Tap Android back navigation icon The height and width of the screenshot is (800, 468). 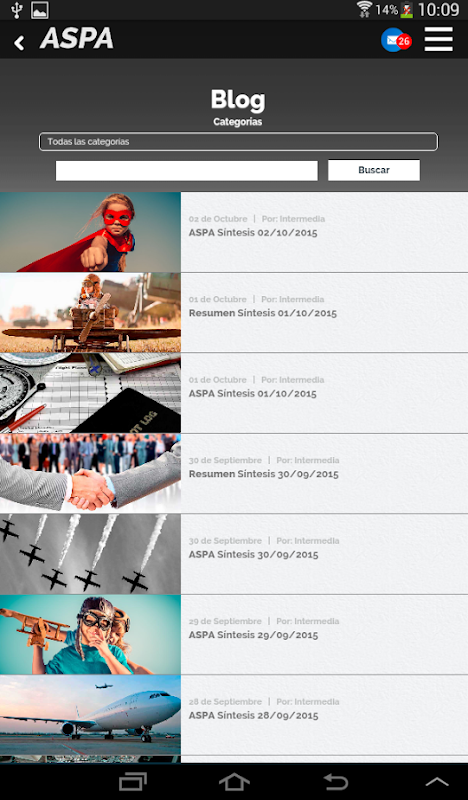(x=336, y=782)
